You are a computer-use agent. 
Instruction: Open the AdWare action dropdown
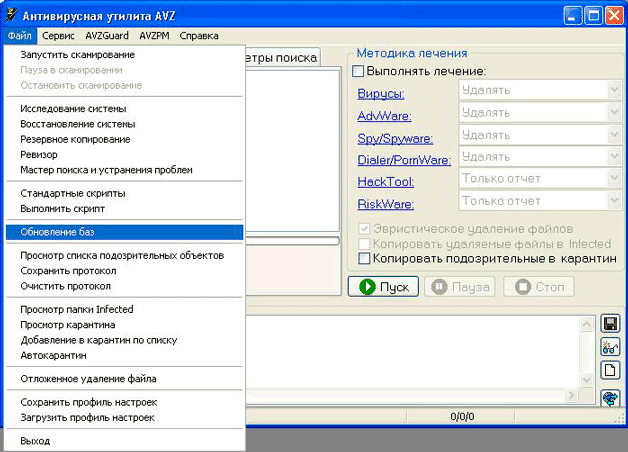(540, 112)
